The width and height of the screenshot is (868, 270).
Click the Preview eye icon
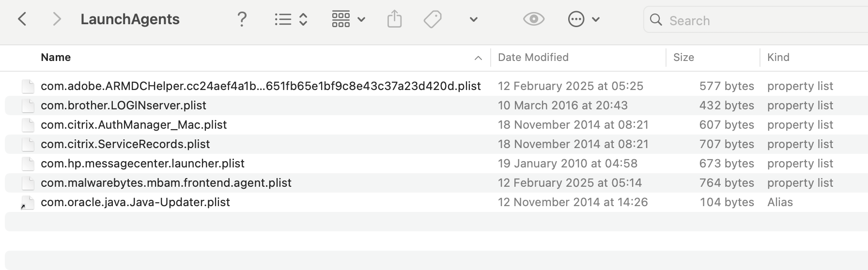[x=534, y=19]
